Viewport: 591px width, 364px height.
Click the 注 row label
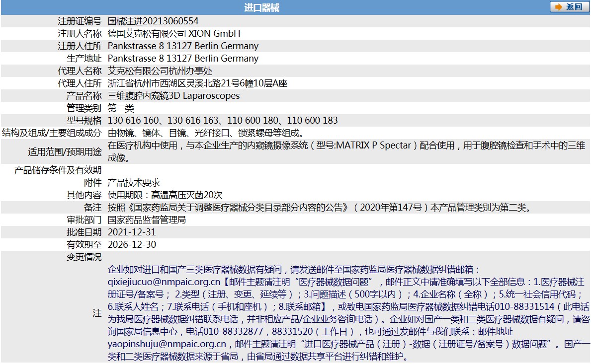tap(97, 313)
